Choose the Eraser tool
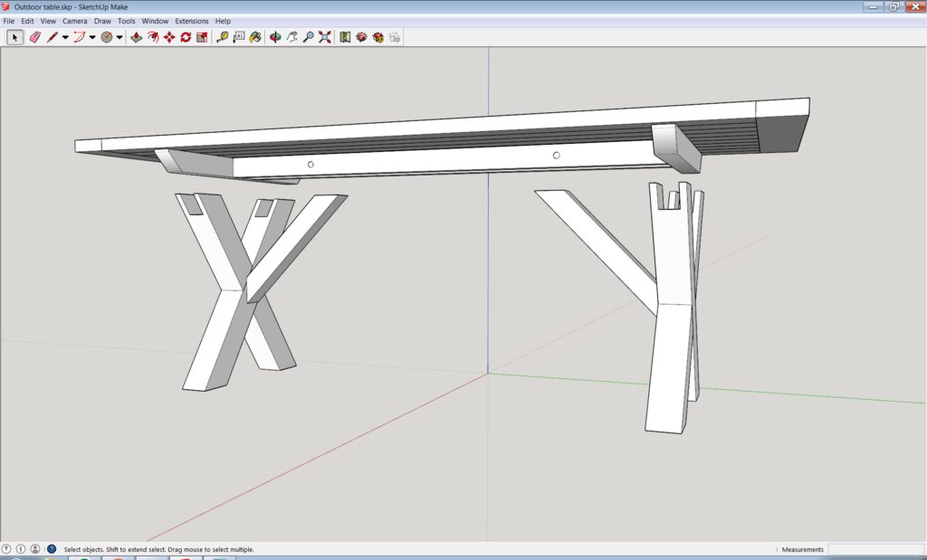The height and width of the screenshot is (560, 927). click(x=35, y=37)
